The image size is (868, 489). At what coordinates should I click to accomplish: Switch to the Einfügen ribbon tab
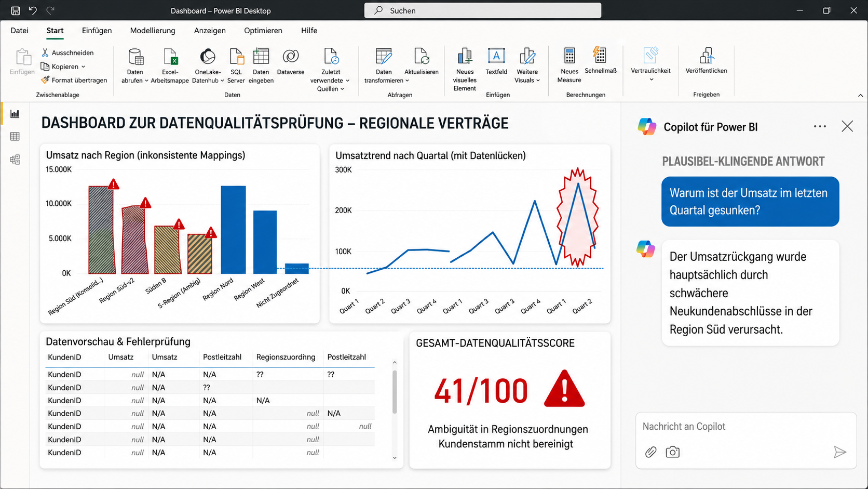97,31
